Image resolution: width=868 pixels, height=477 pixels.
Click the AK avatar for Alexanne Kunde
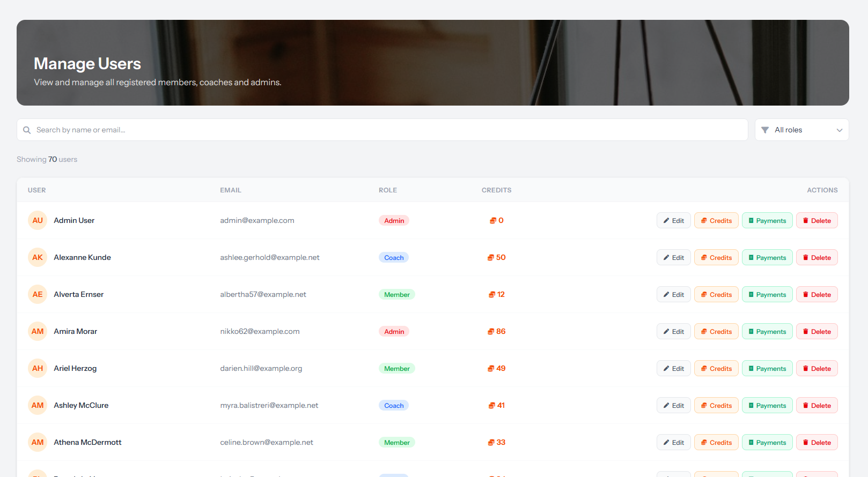pyautogui.click(x=38, y=257)
